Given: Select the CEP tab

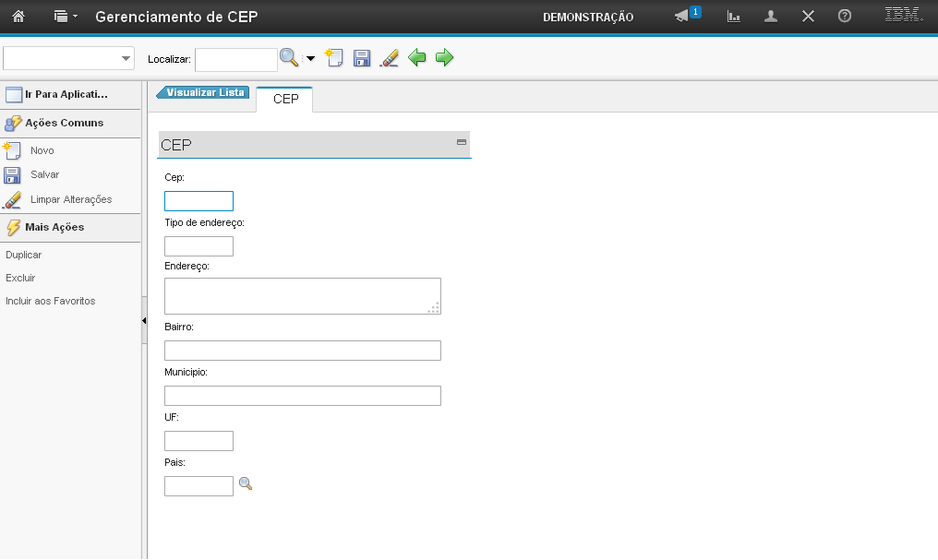Looking at the screenshot, I should tap(285, 99).
